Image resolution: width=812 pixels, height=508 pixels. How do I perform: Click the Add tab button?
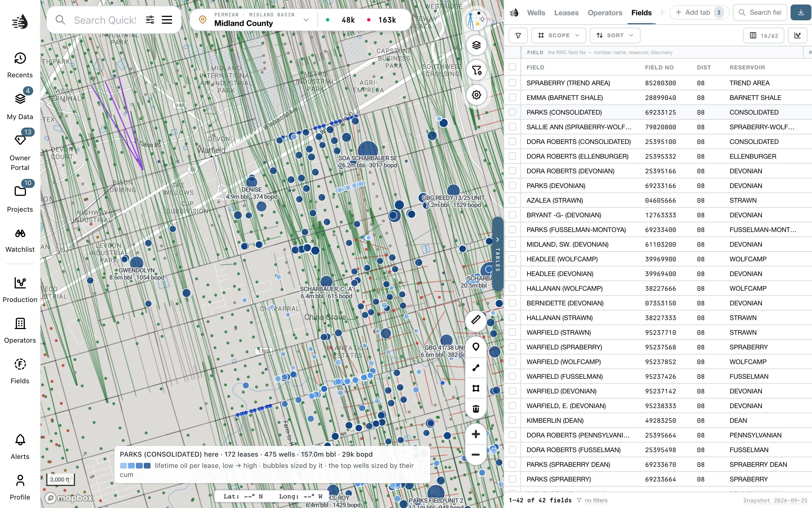[x=699, y=13]
